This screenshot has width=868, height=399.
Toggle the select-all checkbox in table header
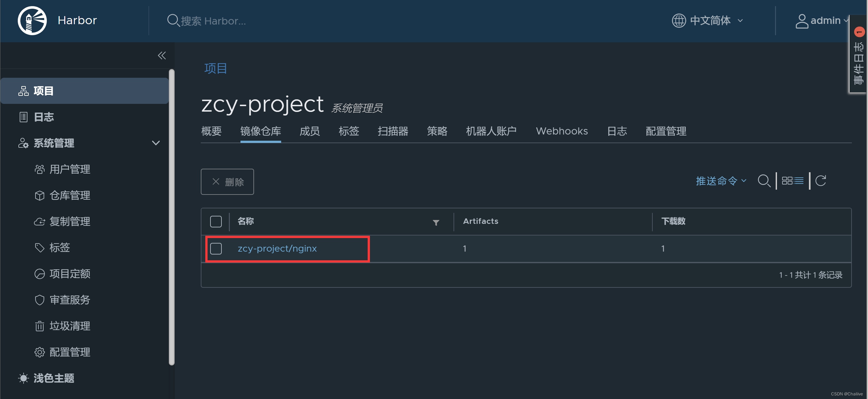[216, 222]
